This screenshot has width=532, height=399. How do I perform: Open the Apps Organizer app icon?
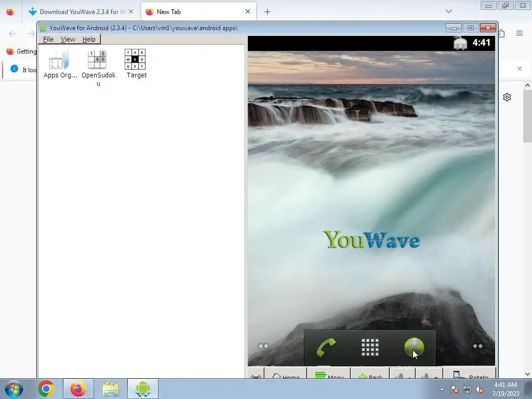coord(60,64)
